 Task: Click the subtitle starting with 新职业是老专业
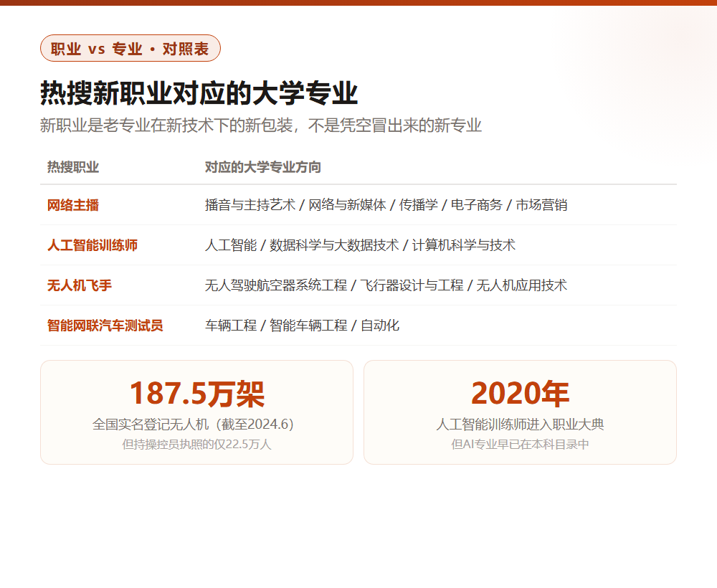(261, 125)
